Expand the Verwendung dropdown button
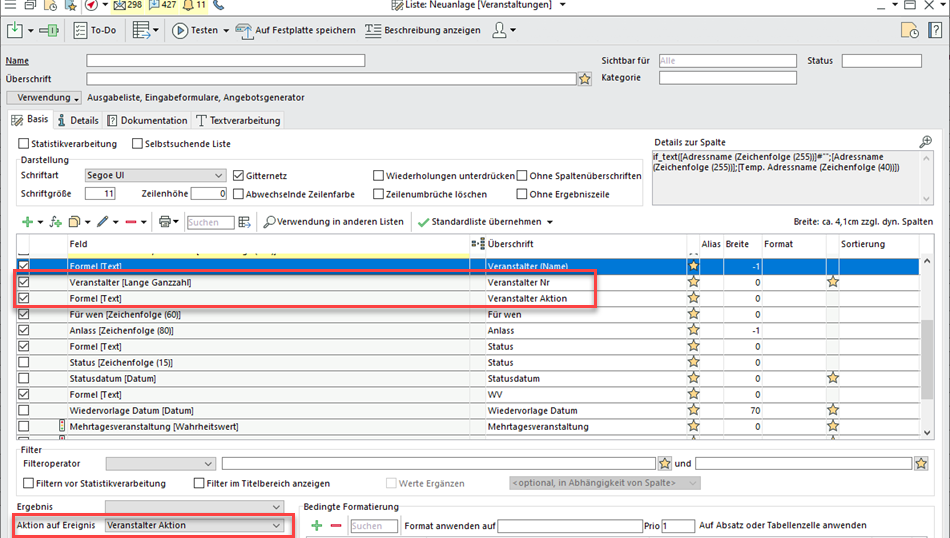950x538 pixels. coord(44,98)
